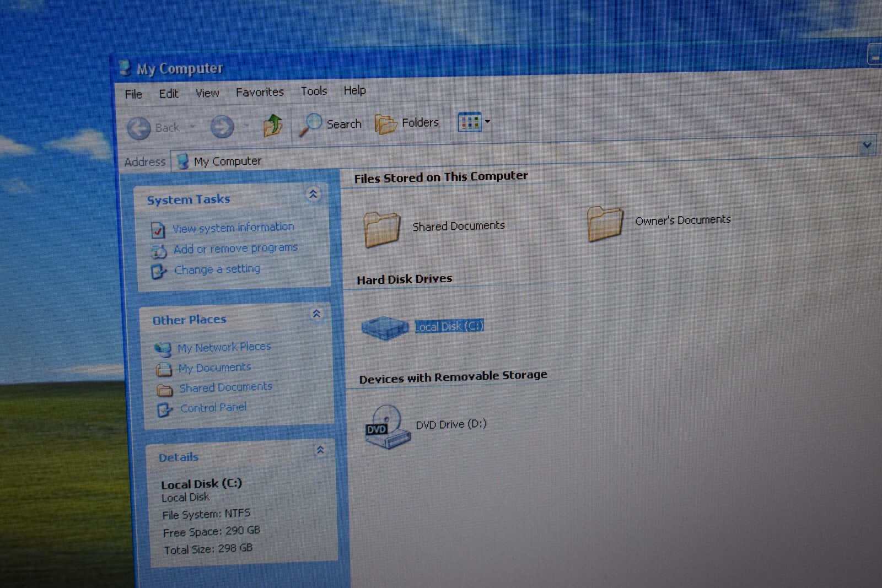Click View system information icon
The width and height of the screenshot is (882, 588).
pos(158,230)
